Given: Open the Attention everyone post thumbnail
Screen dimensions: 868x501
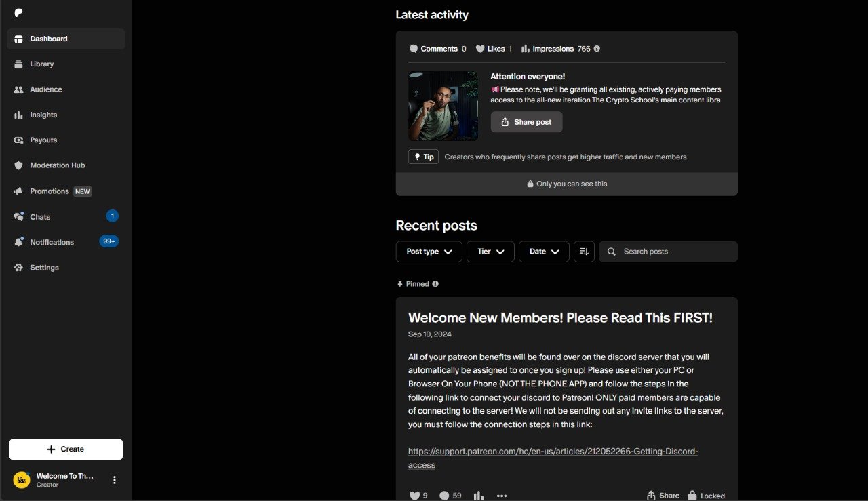Looking at the screenshot, I should pos(443,106).
